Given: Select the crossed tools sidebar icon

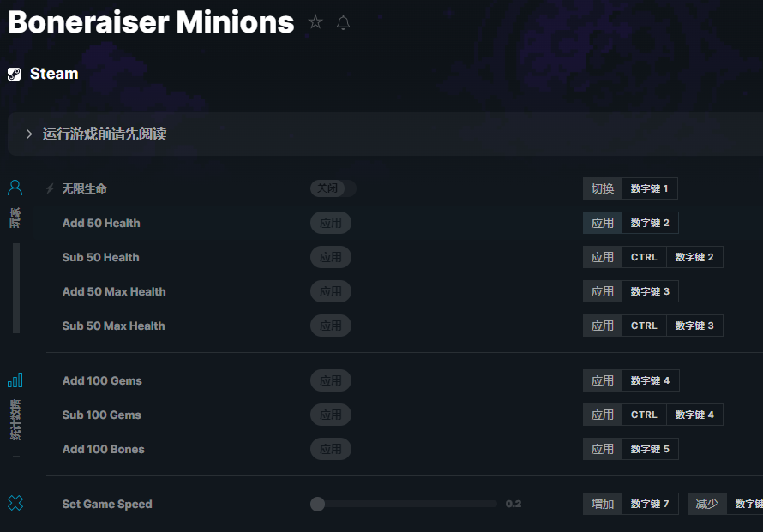Looking at the screenshot, I should coord(15,503).
